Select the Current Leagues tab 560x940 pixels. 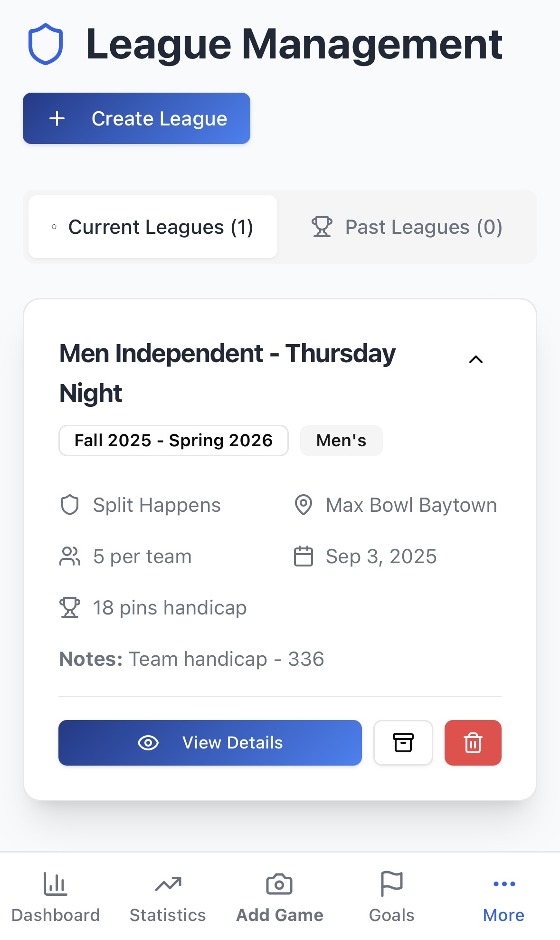click(x=151, y=227)
